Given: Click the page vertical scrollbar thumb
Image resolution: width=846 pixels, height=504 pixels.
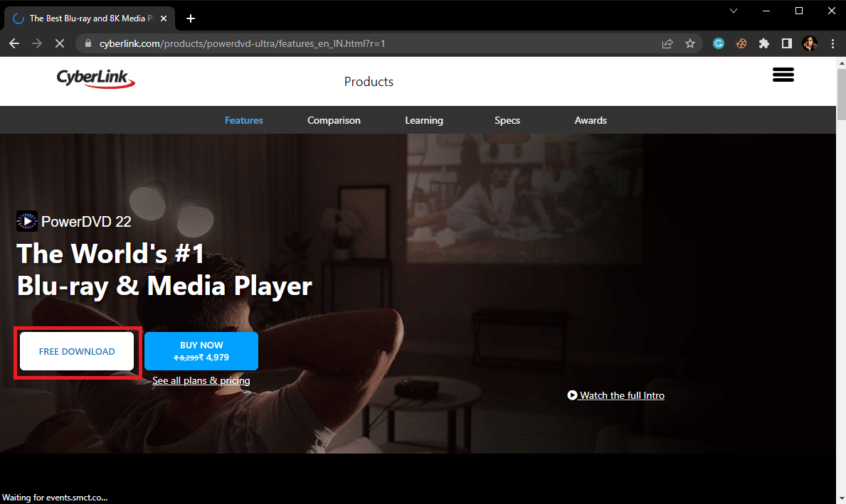Looking at the screenshot, I should (x=841, y=95).
